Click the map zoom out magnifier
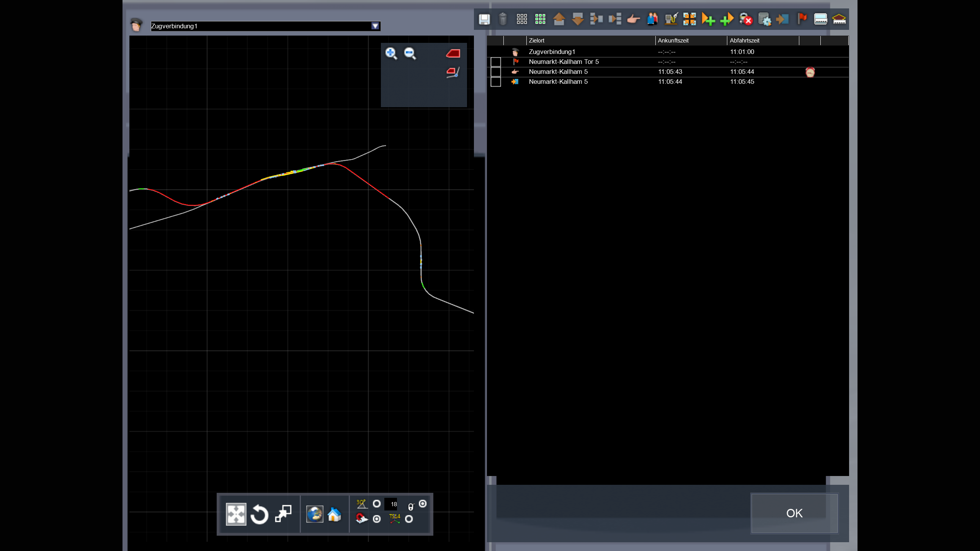The image size is (980, 551). [x=410, y=53]
